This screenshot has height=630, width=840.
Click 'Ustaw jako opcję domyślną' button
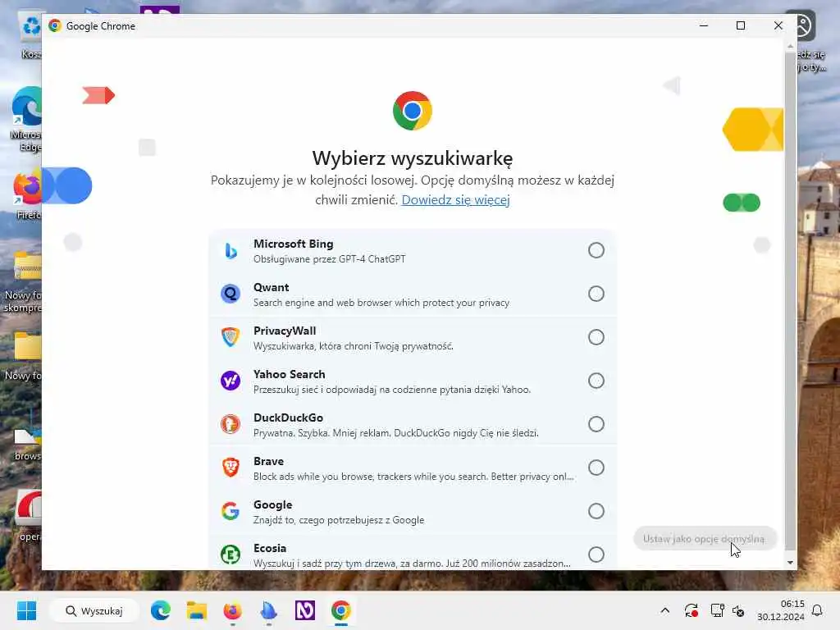tap(704, 538)
